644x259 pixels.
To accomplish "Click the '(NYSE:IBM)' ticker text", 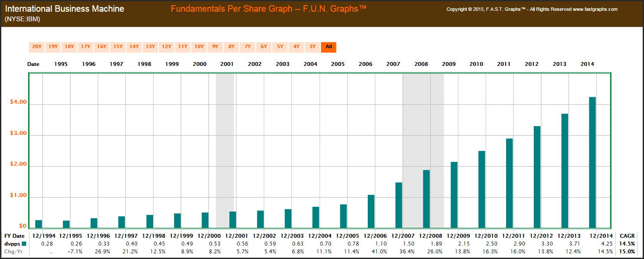I will [x=23, y=19].
